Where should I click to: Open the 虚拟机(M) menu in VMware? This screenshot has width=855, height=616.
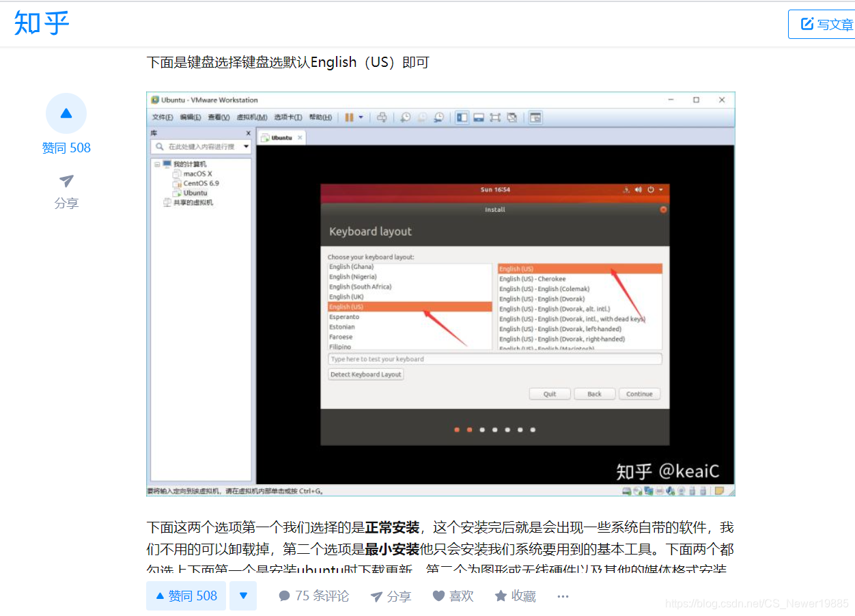[252, 117]
